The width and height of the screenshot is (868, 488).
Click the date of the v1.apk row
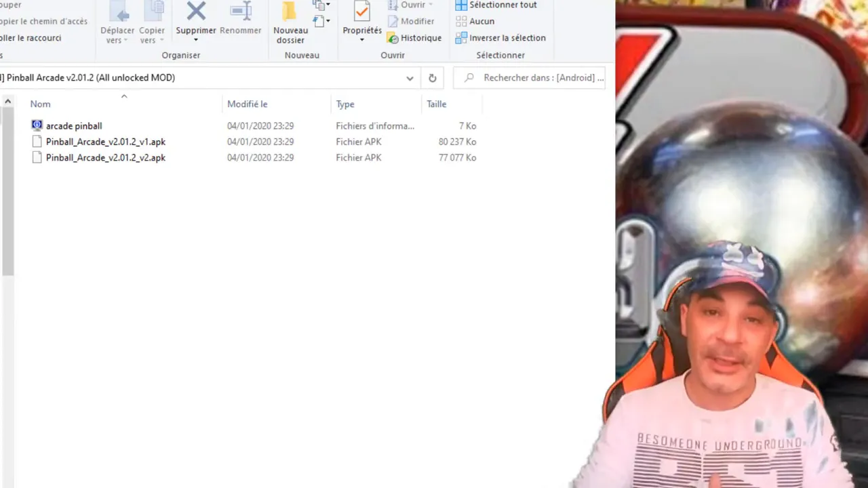tap(260, 142)
